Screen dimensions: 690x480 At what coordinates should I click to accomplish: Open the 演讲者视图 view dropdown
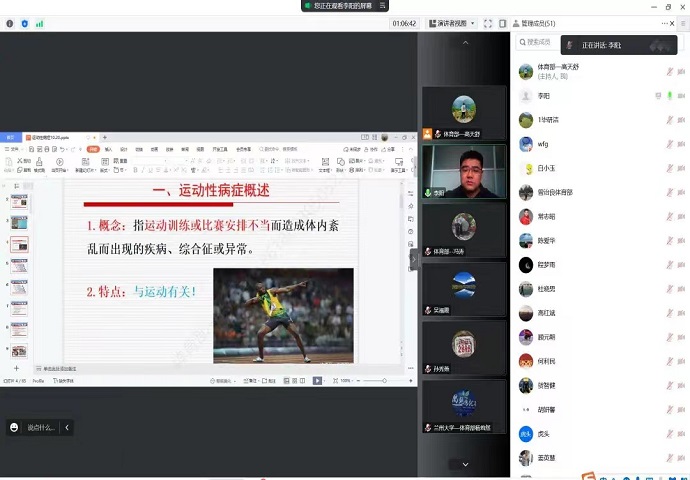451,23
